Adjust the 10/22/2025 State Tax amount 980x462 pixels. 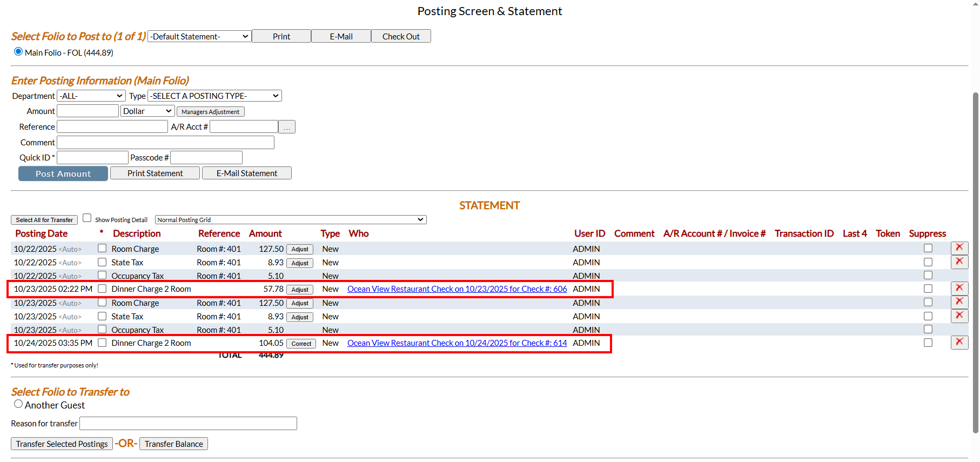click(x=300, y=263)
